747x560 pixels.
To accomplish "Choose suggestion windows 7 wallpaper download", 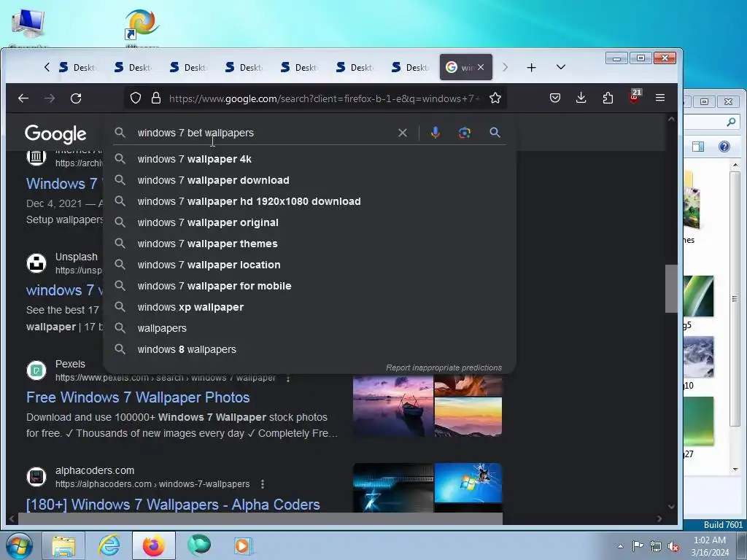I will click(309, 180).
